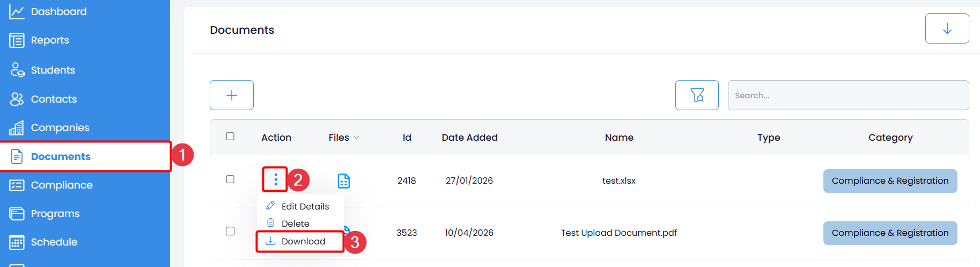Click the Schedule calendar icon in sidebar
This screenshot has height=267, width=980.
click(17, 242)
